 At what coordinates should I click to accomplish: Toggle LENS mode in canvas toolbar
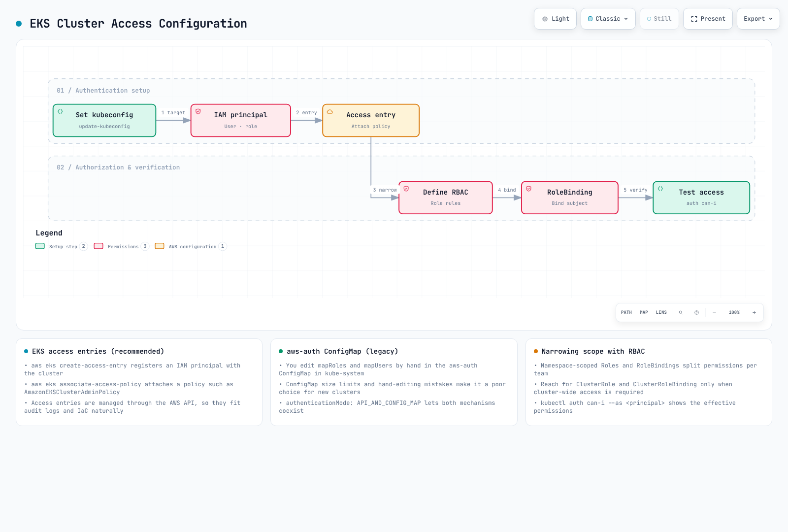(661, 312)
